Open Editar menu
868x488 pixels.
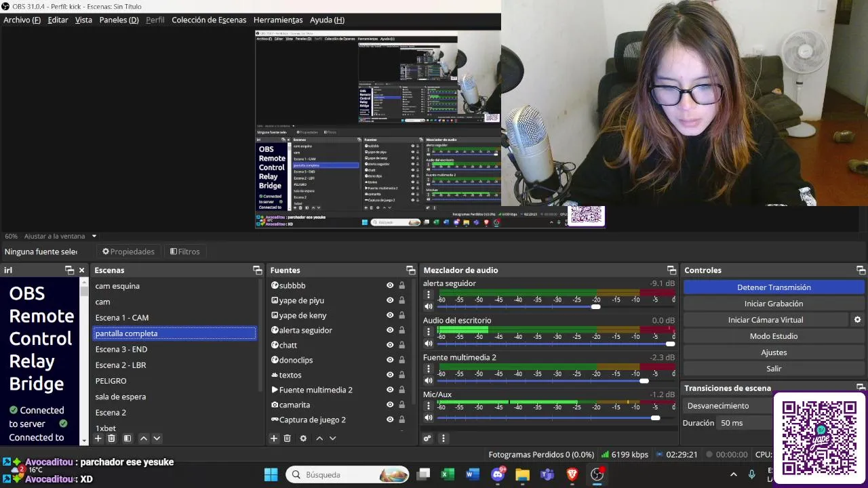click(x=58, y=20)
